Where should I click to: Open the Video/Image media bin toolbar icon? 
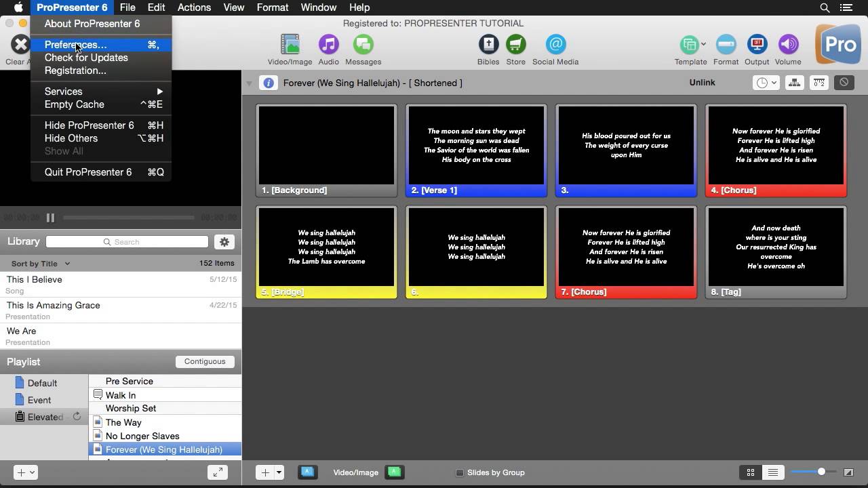click(x=290, y=45)
